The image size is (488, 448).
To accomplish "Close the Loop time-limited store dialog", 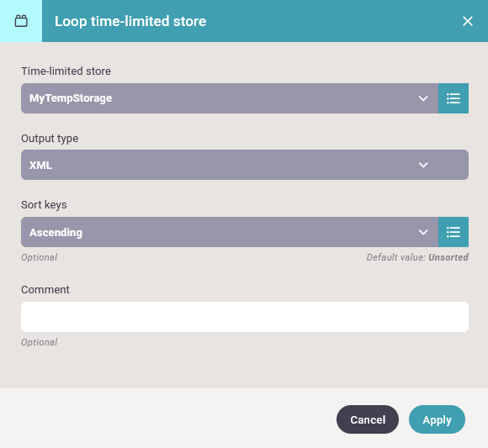I will click(x=468, y=21).
